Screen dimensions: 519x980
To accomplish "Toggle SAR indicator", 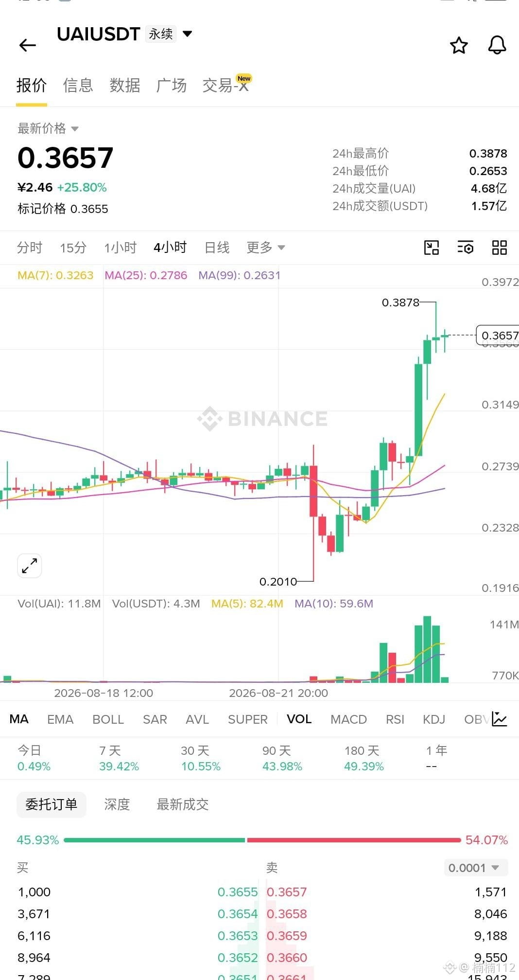I will tap(155, 719).
